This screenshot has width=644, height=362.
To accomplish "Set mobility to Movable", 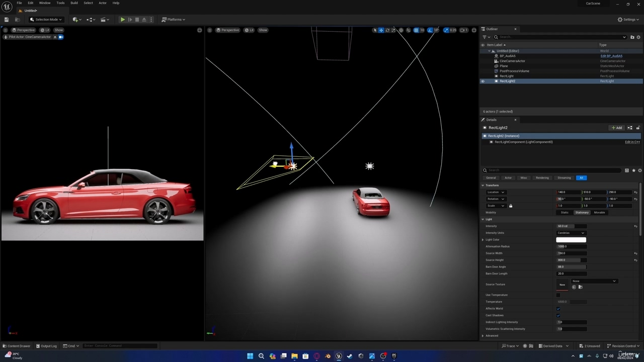I will pyautogui.click(x=599, y=213).
